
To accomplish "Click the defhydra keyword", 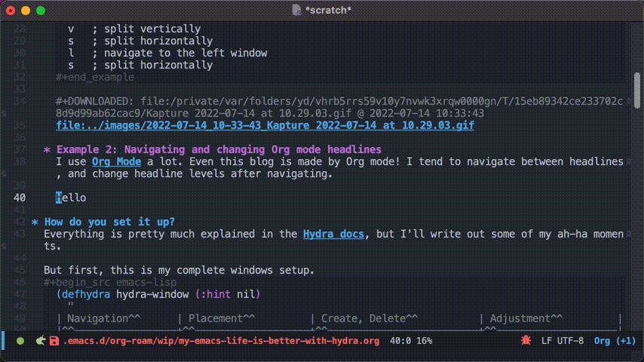I will click(86, 294).
